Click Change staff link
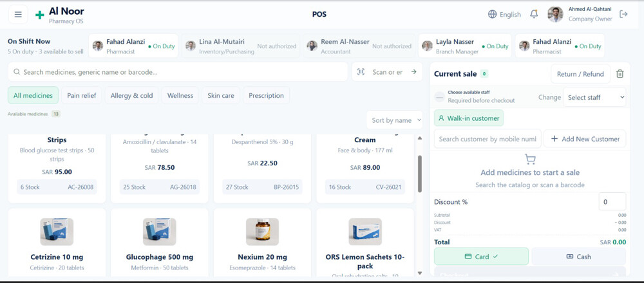This screenshot has height=283, width=644. 549,97
